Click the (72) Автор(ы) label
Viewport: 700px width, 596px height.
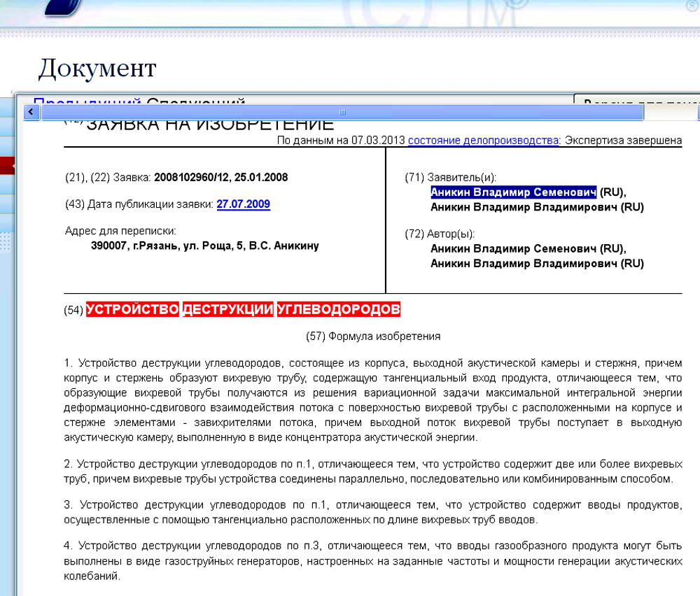pyautogui.click(x=440, y=234)
